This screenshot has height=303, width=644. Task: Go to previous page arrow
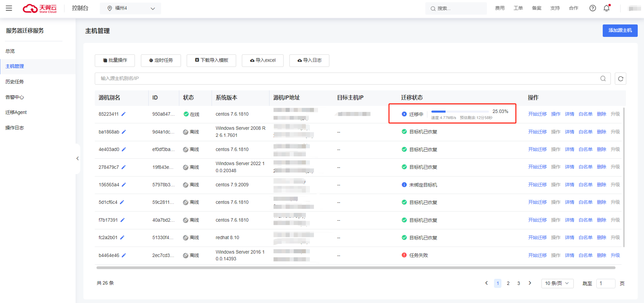point(486,283)
